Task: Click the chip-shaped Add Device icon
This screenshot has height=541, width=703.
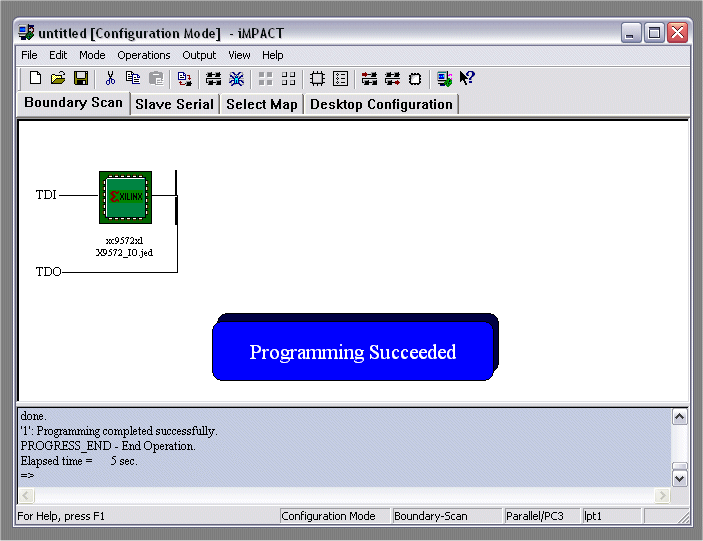Action: click(x=317, y=78)
